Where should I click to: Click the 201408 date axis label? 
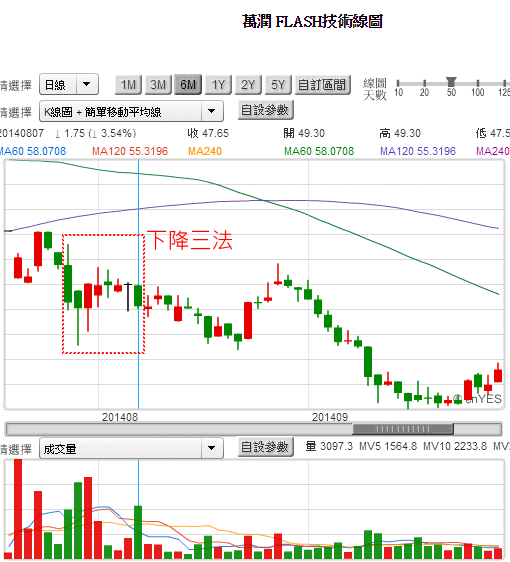[120, 417]
